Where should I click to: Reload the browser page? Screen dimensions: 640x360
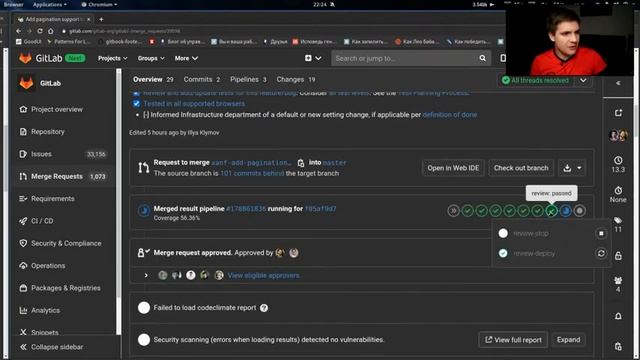[40, 31]
